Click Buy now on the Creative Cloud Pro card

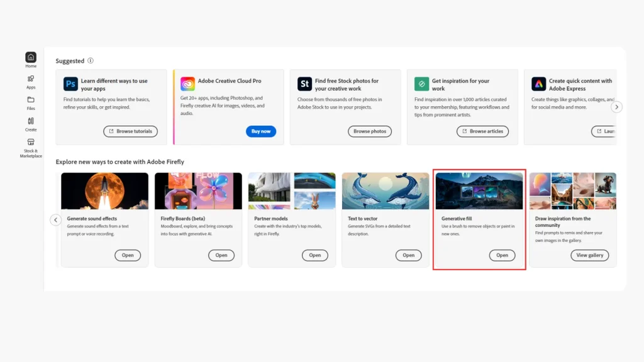pyautogui.click(x=261, y=131)
